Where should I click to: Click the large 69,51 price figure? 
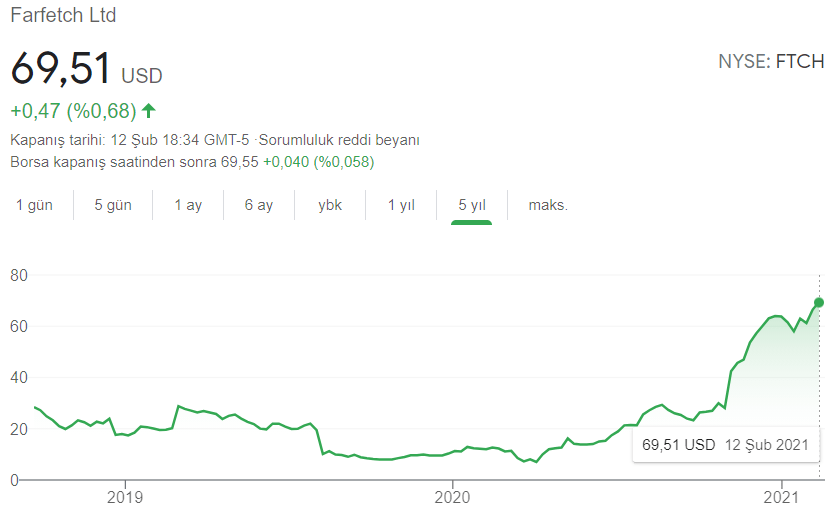(x=60, y=68)
